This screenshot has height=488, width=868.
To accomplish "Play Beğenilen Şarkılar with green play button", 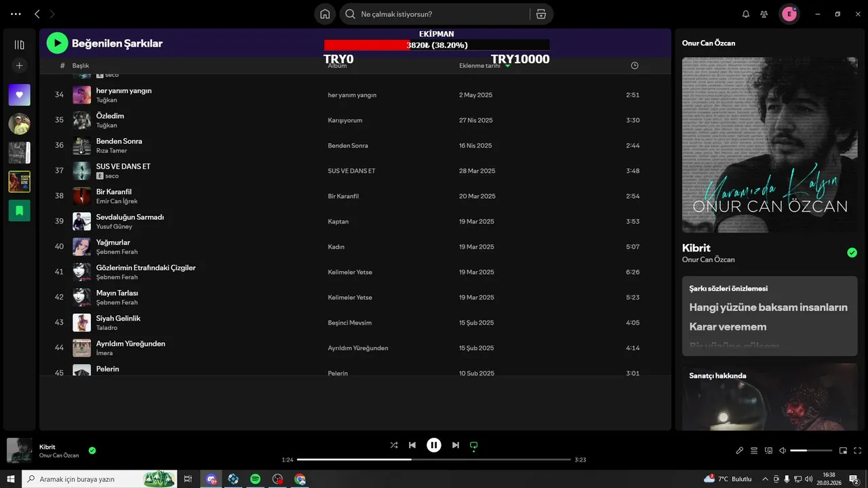I will pyautogui.click(x=57, y=43).
